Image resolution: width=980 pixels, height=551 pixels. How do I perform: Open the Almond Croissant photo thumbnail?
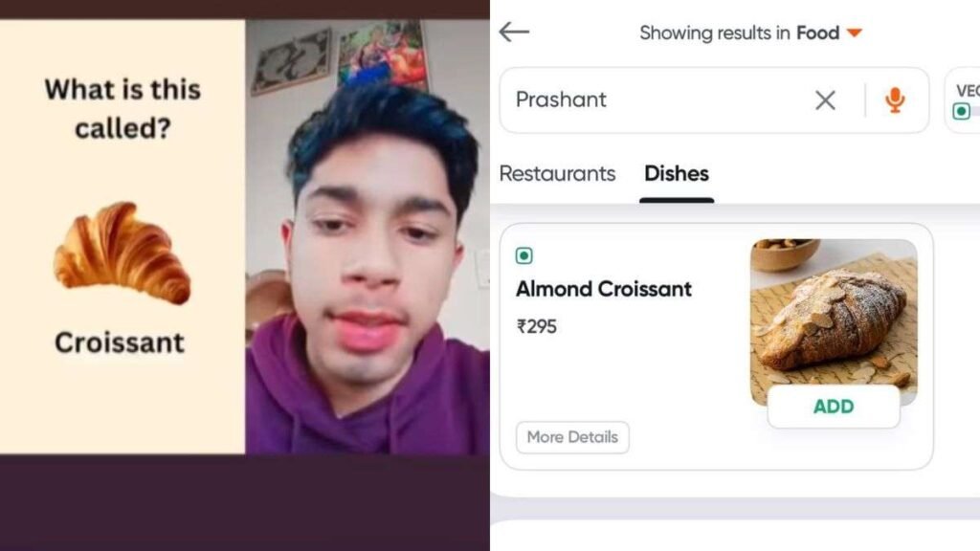pyautogui.click(x=834, y=321)
